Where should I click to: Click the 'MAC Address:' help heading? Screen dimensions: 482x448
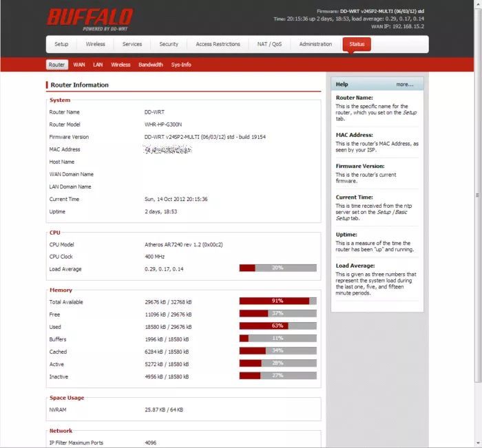point(354,135)
